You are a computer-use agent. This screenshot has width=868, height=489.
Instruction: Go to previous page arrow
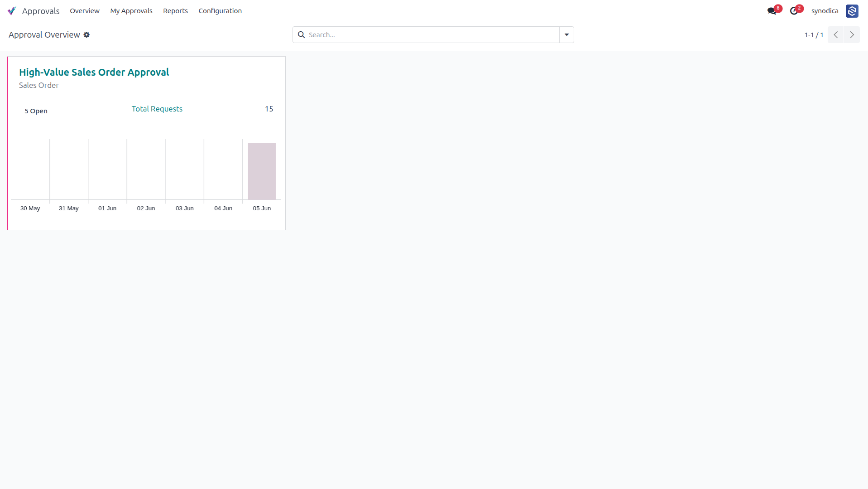click(x=836, y=35)
